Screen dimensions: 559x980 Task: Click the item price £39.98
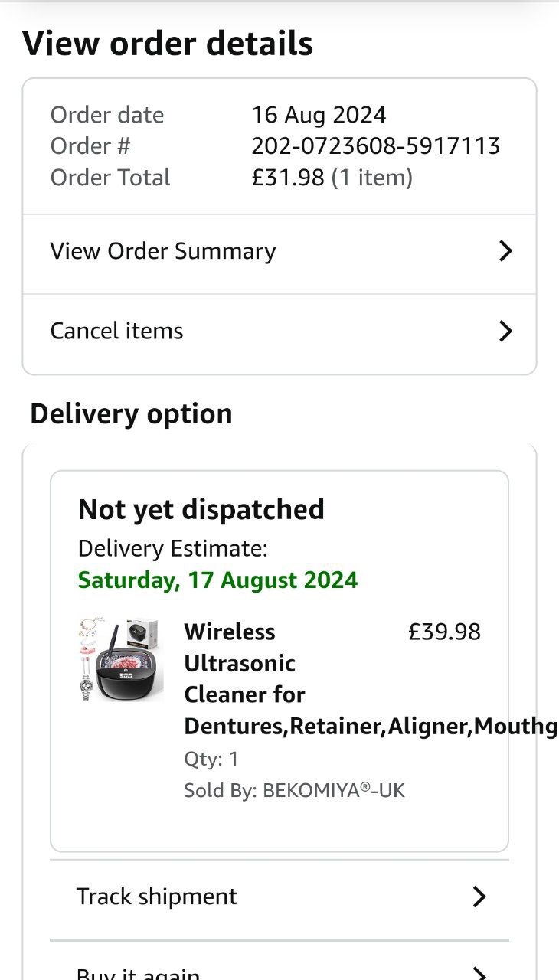(444, 632)
